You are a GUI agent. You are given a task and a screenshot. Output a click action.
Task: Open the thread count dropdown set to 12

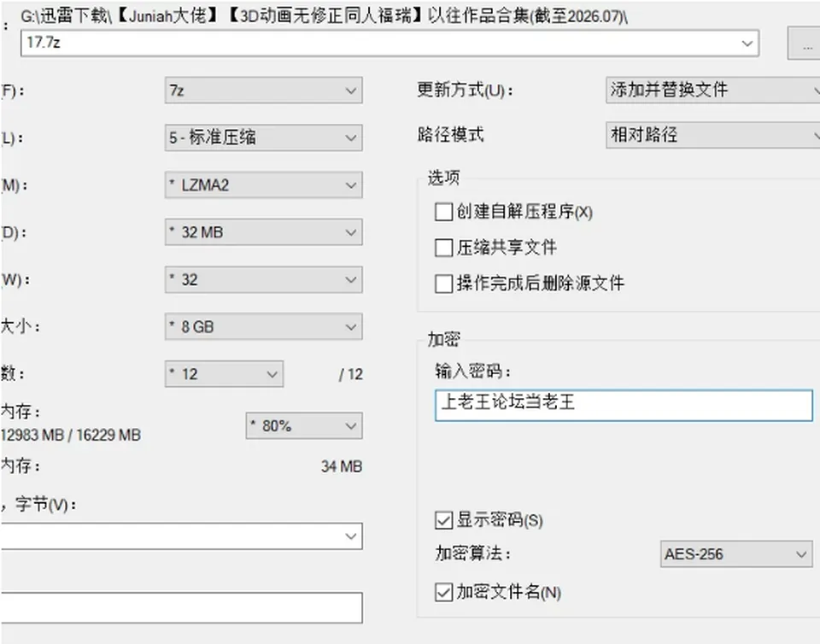pos(225,374)
